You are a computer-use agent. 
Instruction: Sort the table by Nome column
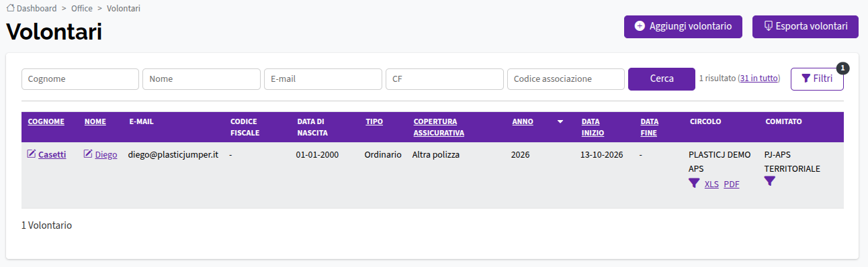coord(95,121)
